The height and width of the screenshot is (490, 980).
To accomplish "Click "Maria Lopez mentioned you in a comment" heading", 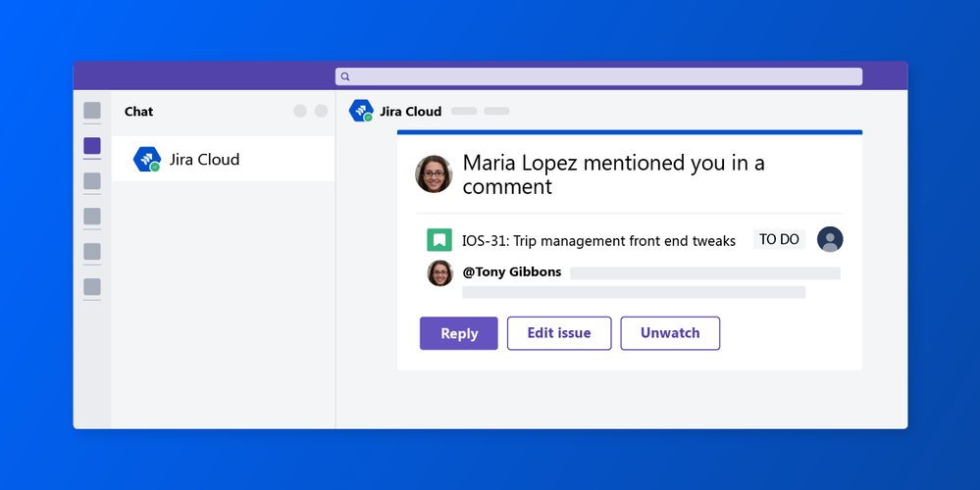I will 613,174.
